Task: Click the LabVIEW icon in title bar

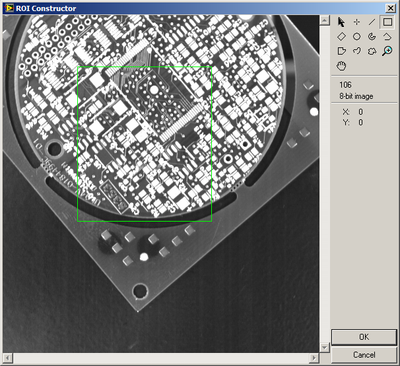Action: (x=9, y=8)
